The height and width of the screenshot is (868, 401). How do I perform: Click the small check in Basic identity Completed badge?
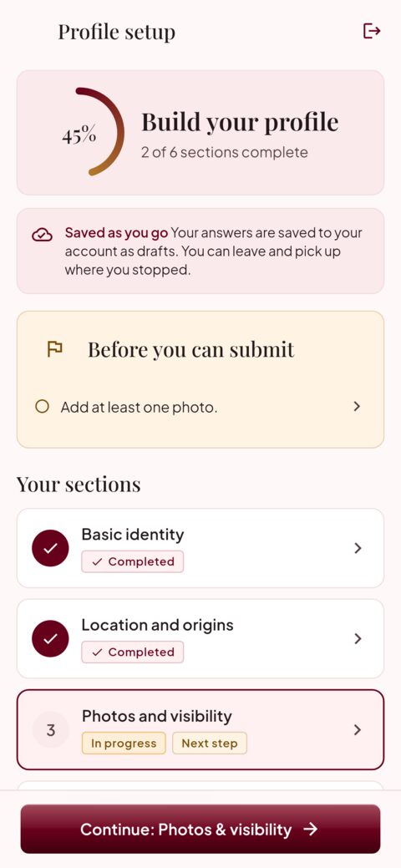[x=98, y=562]
